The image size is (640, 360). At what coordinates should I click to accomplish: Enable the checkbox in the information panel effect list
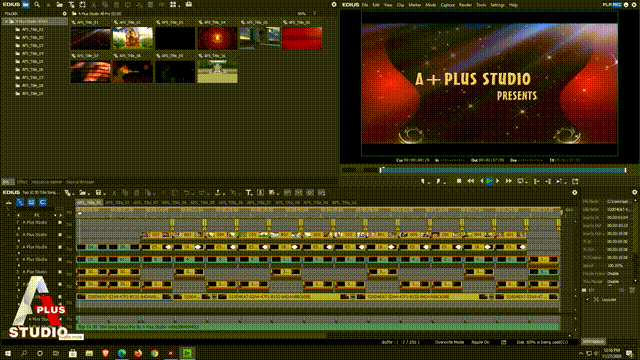click(588, 299)
